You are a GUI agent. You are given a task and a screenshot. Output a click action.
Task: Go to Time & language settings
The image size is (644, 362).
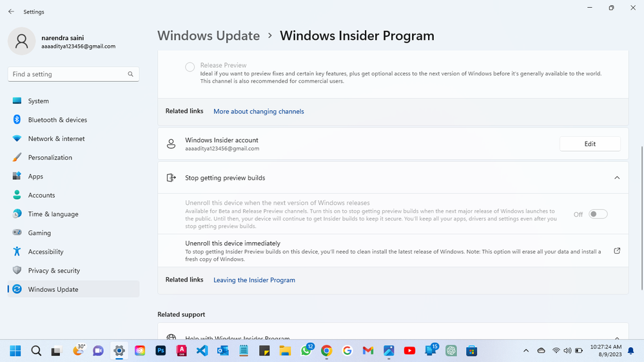pos(73,214)
